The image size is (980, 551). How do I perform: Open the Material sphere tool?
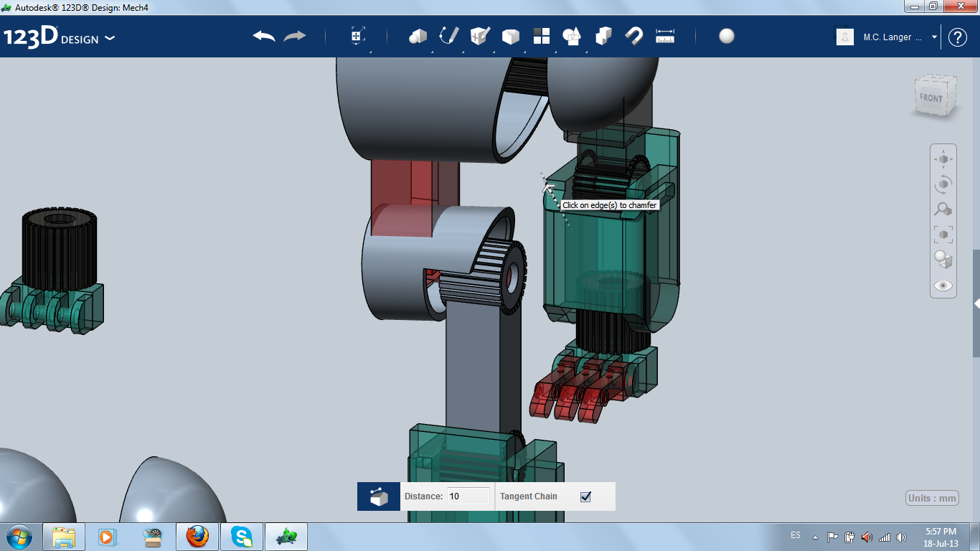[727, 36]
